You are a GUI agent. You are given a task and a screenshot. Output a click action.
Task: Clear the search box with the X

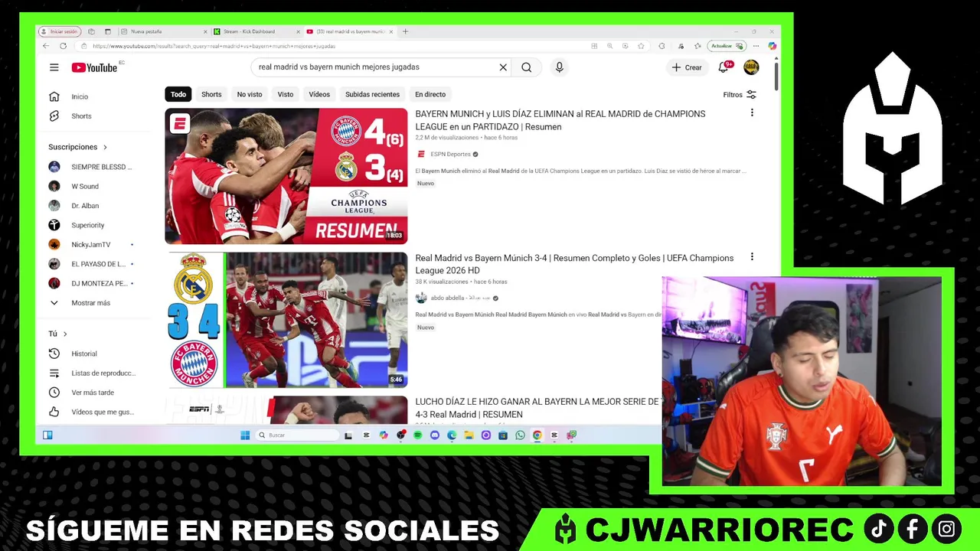[x=503, y=67]
